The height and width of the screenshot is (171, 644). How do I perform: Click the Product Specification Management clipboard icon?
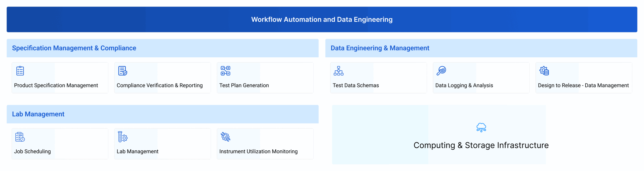pos(20,71)
